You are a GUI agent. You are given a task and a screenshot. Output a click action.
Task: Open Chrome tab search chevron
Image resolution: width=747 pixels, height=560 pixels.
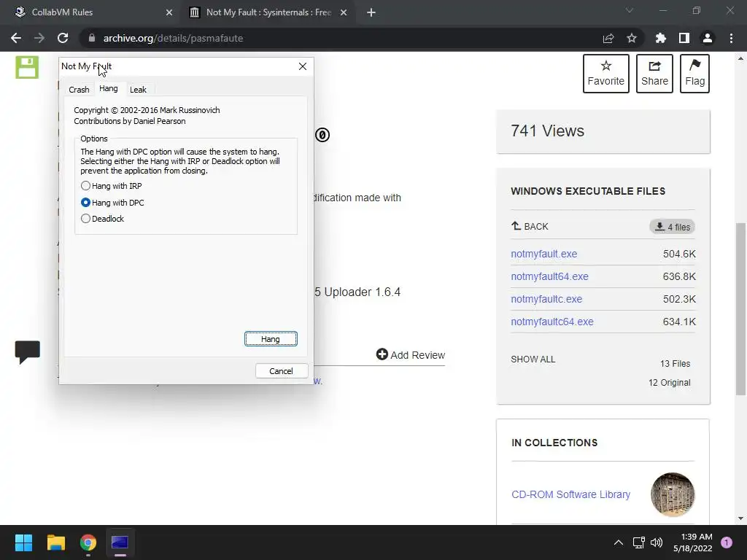pos(630,10)
